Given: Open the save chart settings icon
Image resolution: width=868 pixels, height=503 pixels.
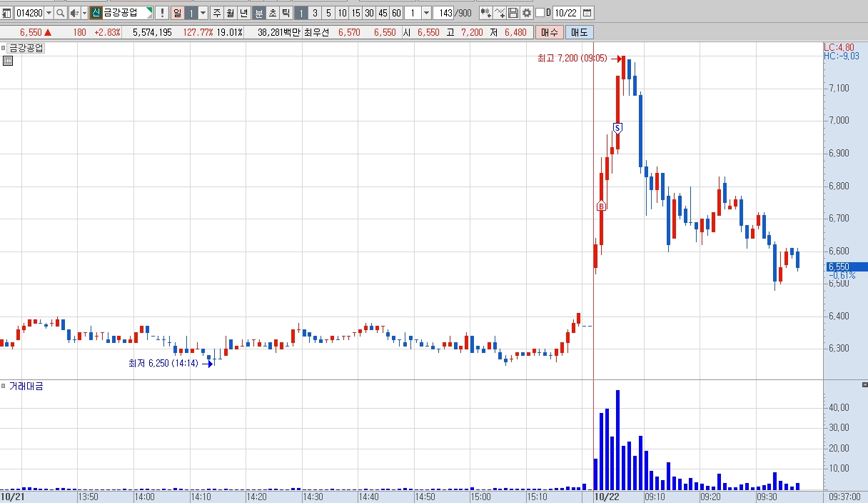Looking at the screenshot, I should (513, 13).
